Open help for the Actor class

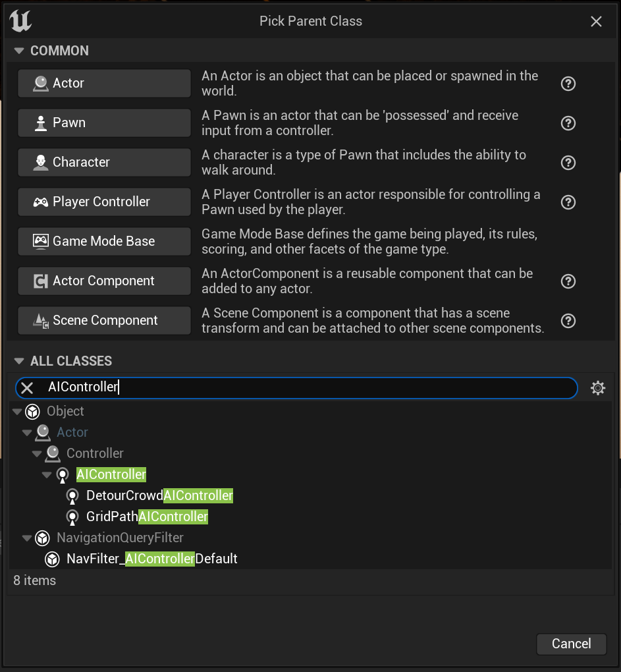pos(568,84)
